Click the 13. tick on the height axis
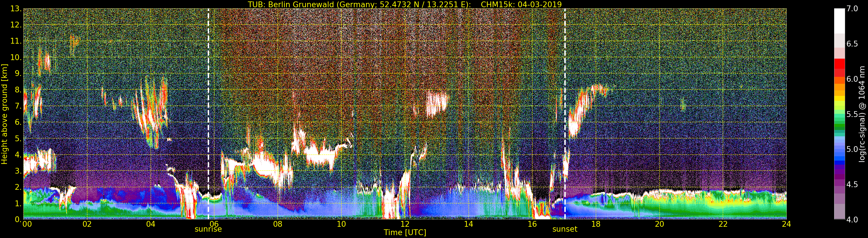This screenshot has height=238, width=868. click(x=16, y=9)
